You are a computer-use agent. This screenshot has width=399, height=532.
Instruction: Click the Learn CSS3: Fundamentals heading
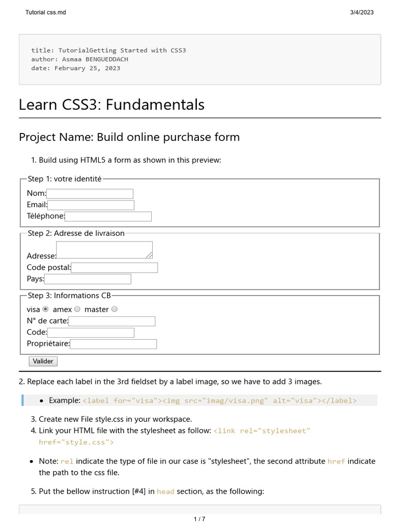(112, 104)
